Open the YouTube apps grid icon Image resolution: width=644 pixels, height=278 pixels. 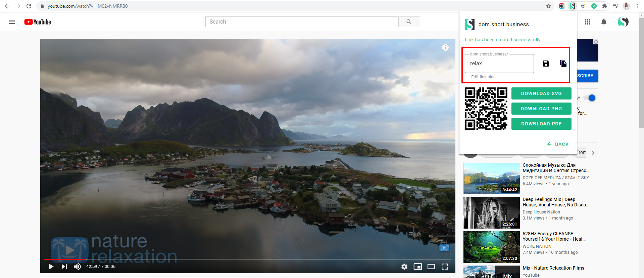click(x=588, y=22)
